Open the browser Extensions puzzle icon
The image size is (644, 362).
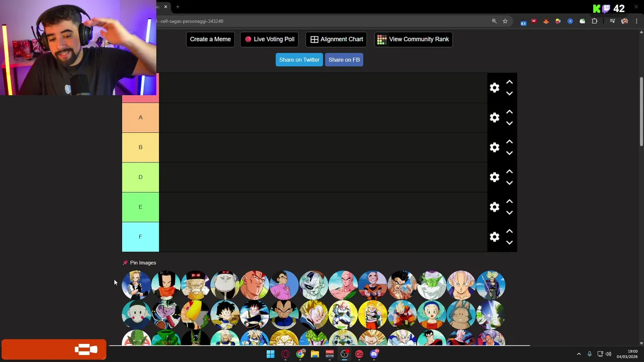click(595, 21)
